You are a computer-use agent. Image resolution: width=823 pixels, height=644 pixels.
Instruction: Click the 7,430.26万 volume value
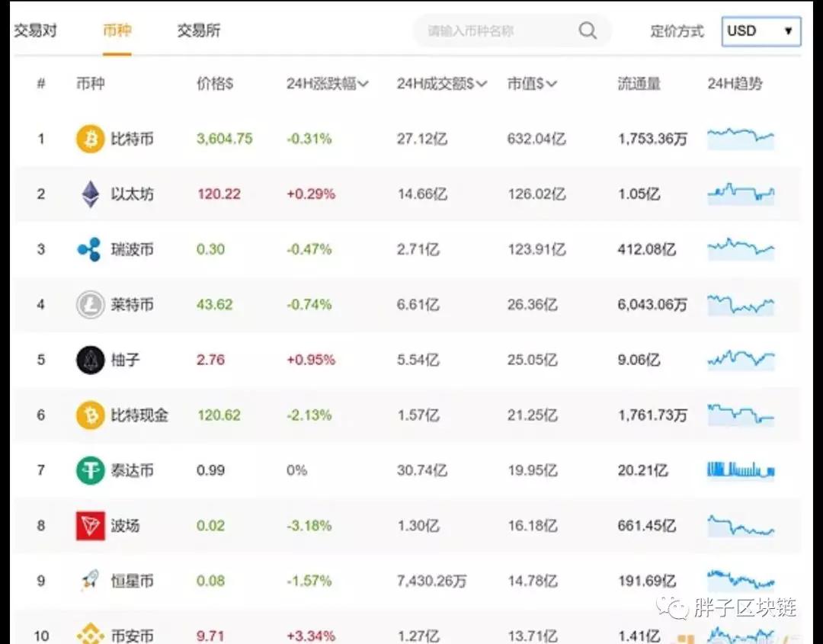coord(431,581)
